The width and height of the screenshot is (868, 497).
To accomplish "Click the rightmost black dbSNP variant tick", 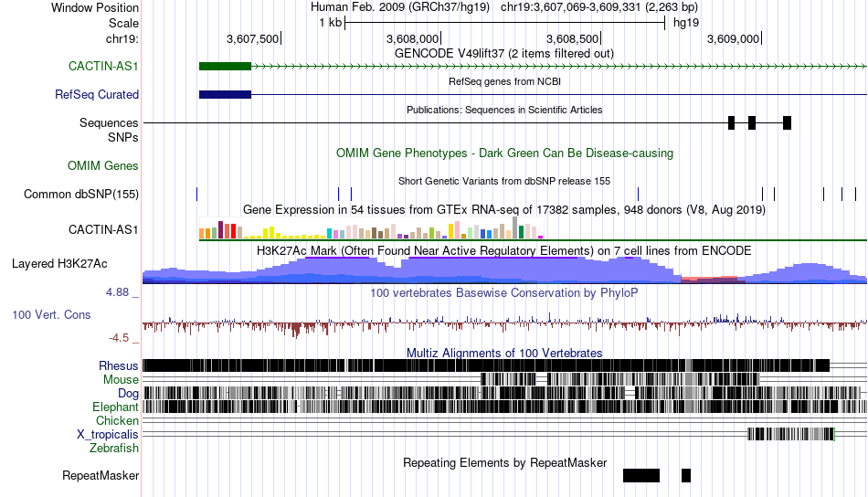I will (856, 195).
